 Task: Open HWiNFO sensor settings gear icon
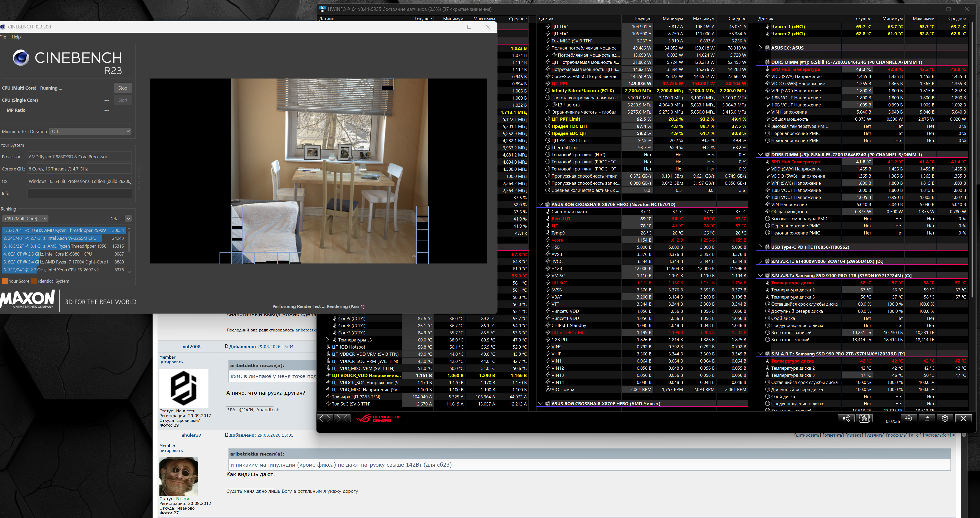point(945,418)
